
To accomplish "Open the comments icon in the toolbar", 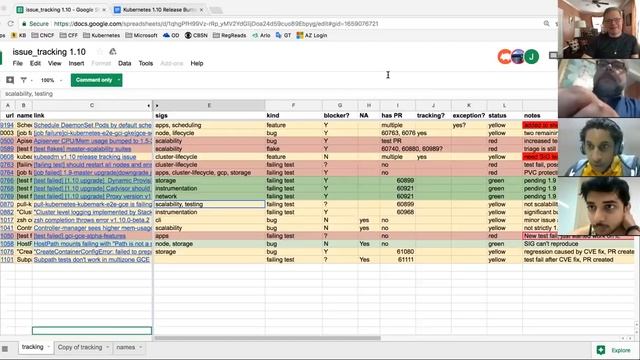I will click(10, 80).
